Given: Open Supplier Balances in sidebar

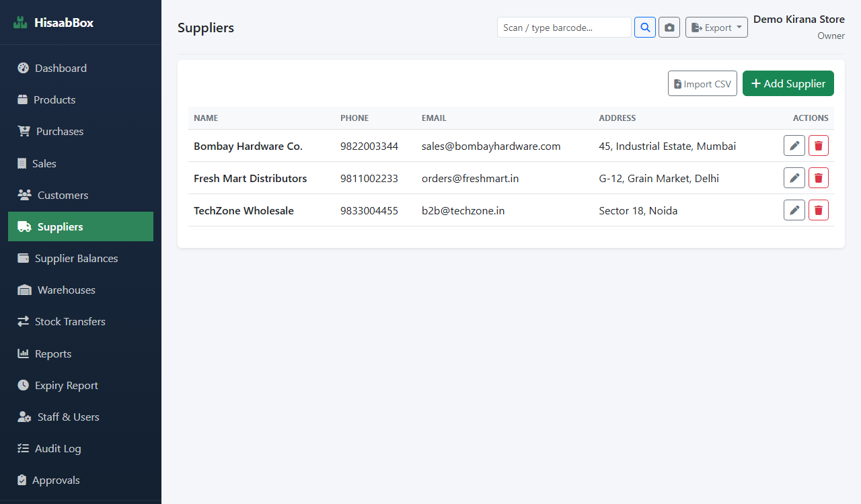Looking at the screenshot, I should point(81,258).
